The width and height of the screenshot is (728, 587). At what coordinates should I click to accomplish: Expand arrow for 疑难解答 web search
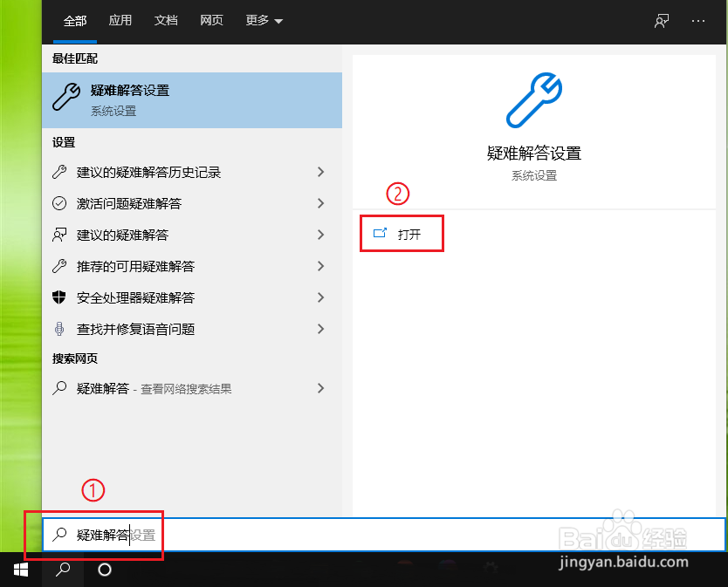(320, 388)
